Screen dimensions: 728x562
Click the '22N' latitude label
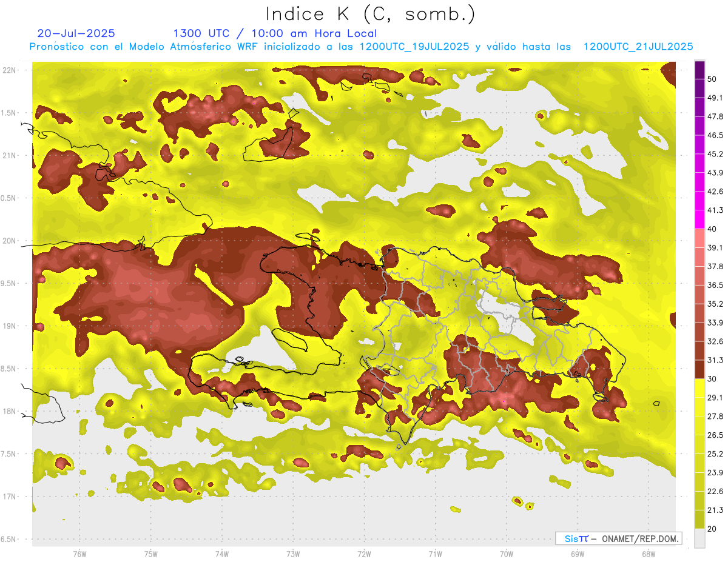pyautogui.click(x=9, y=70)
